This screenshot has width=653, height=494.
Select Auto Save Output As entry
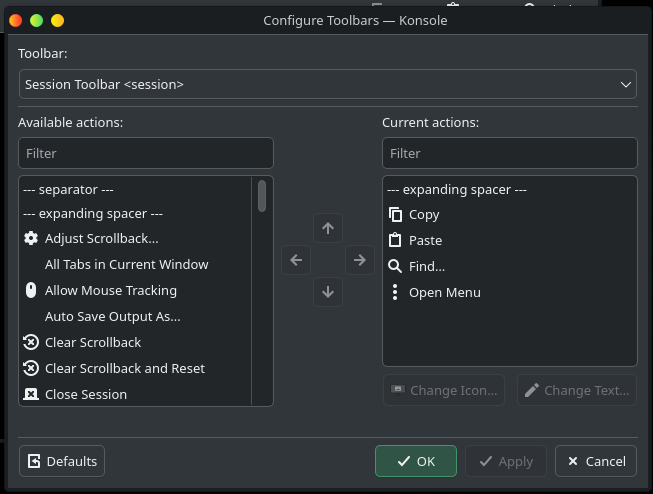[x=112, y=316]
